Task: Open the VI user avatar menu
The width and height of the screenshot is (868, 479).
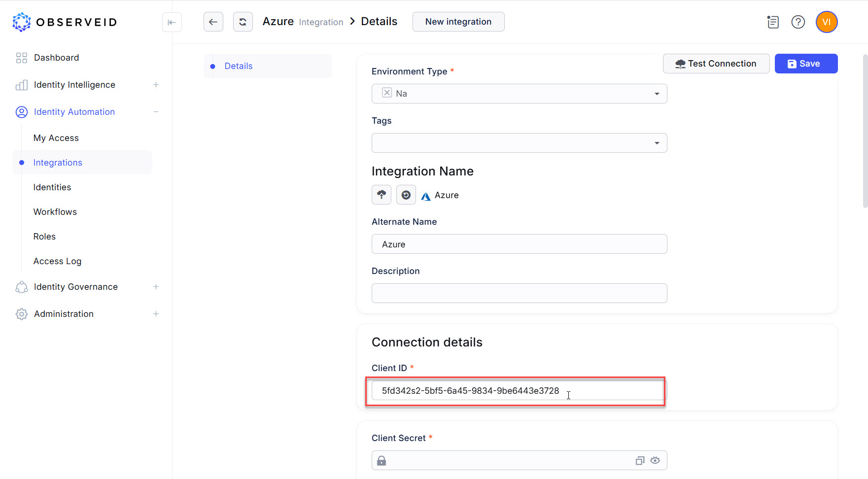Action: click(x=826, y=22)
